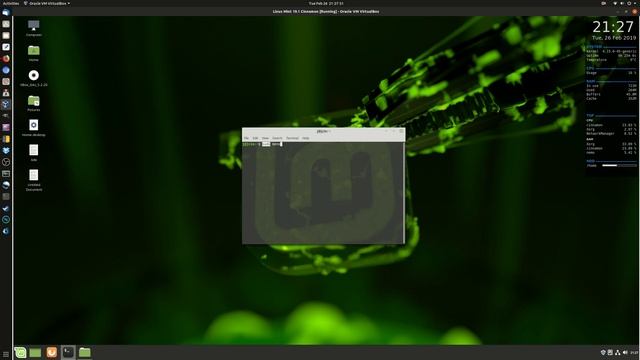This screenshot has width=640, height=360.
Task: Open the Search menu in terminal
Action: 277,138
